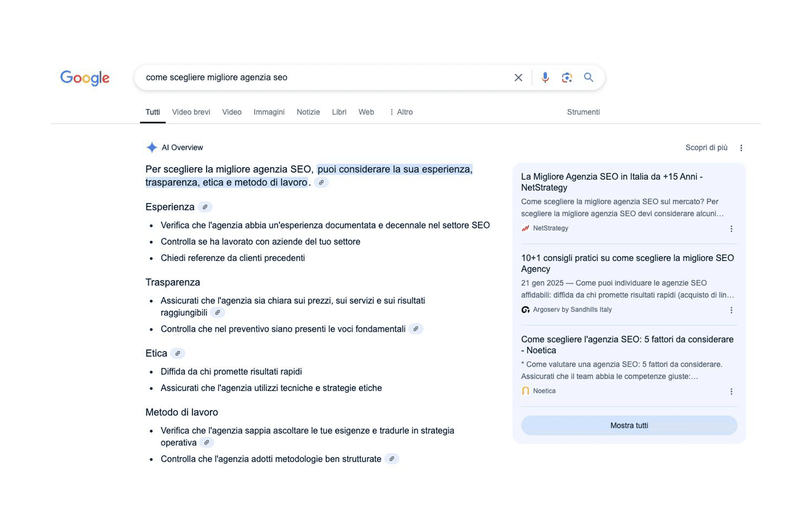Click the Google logo
The width and height of the screenshot is (812, 522).
[85, 78]
